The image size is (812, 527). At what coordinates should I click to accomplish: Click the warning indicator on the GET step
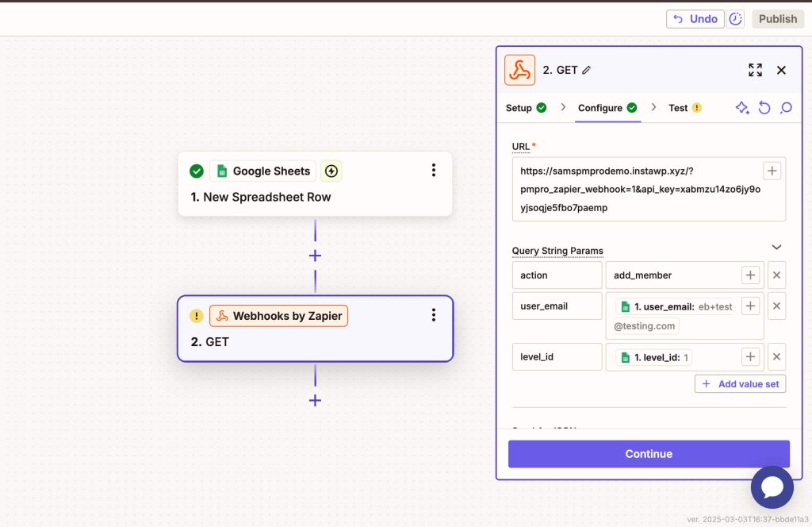[196, 315]
